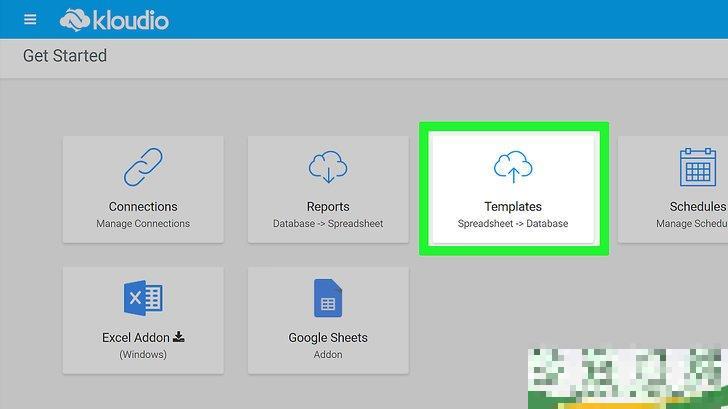Click the Spreadsheet -> Database subtitle
Screen dimensions: 728x409
513,224
